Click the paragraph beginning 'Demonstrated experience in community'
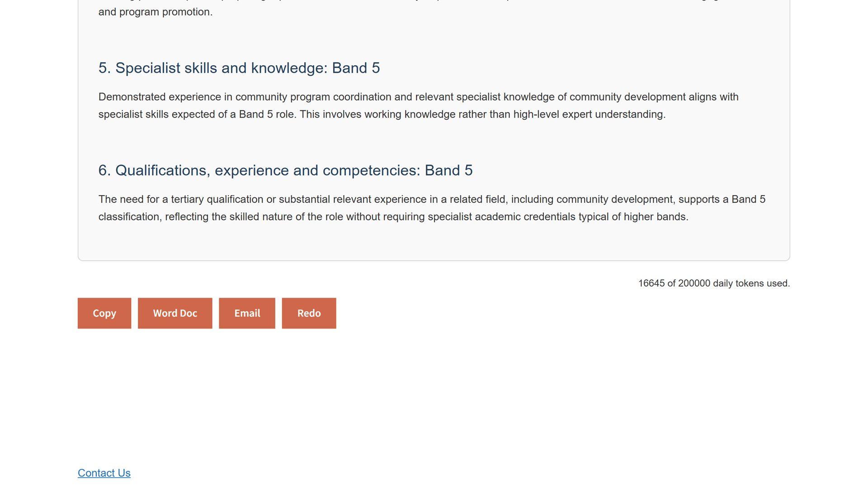 tap(419, 106)
